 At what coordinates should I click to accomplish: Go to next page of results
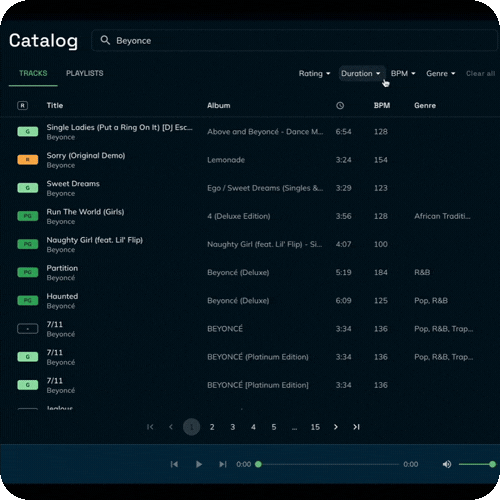point(336,427)
